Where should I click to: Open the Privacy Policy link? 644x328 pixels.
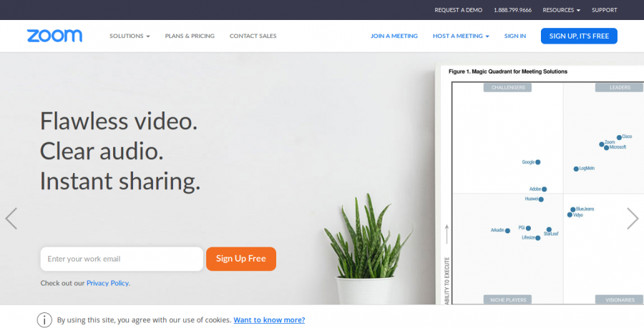coord(108,283)
